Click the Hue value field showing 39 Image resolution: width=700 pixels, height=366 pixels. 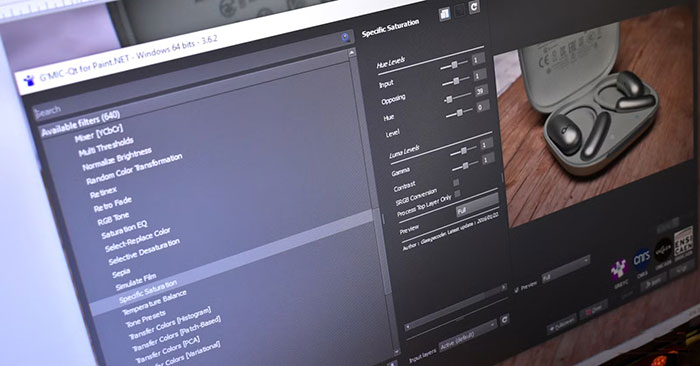click(x=480, y=92)
